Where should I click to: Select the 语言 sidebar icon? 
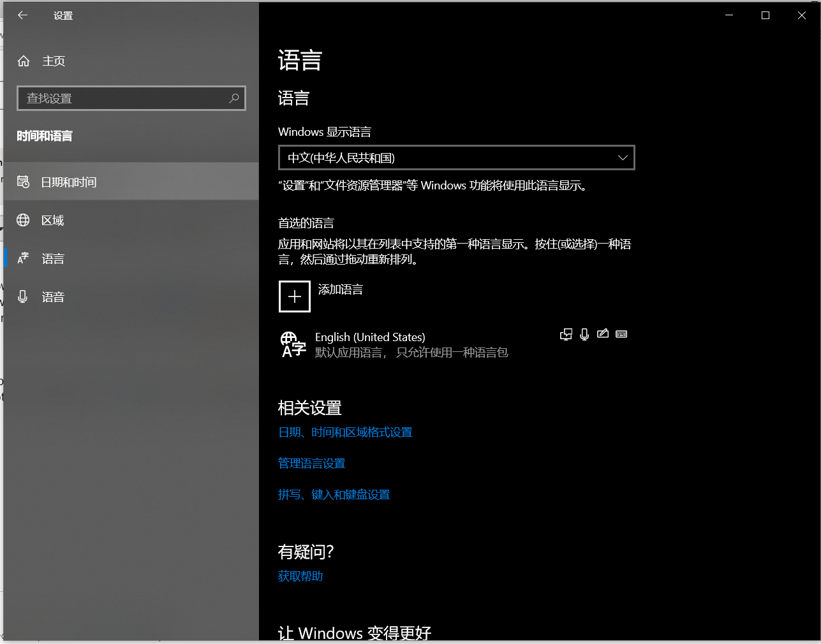pyautogui.click(x=23, y=258)
